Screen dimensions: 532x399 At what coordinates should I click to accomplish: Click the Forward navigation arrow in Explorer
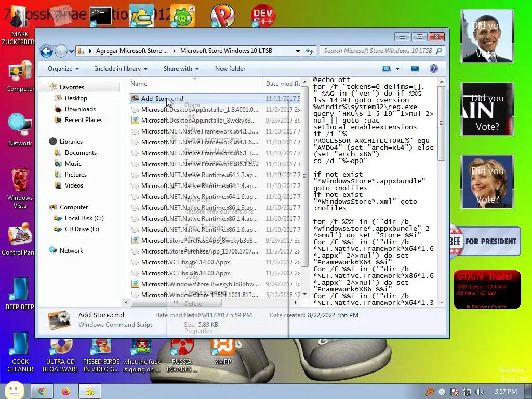[61, 51]
